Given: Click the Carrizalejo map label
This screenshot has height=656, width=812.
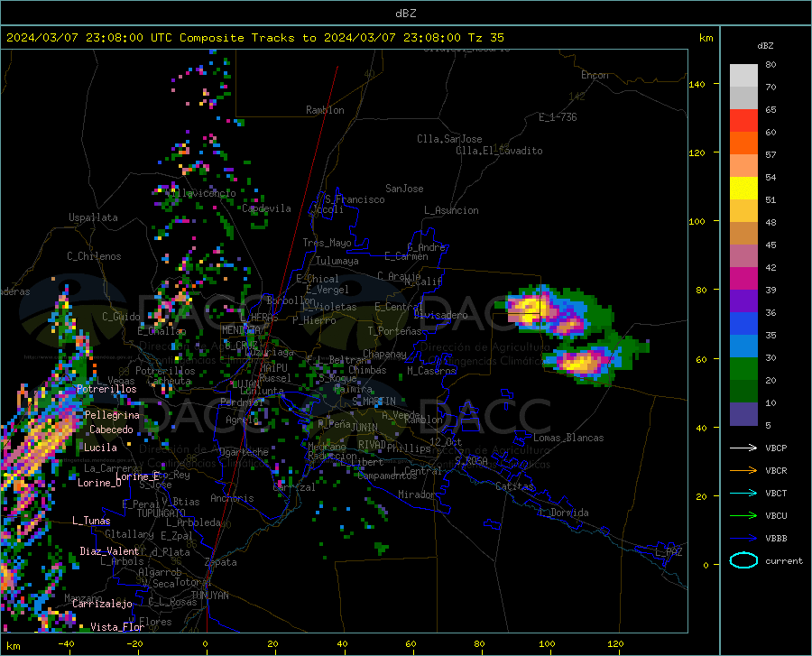Looking at the screenshot, I should [102, 604].
